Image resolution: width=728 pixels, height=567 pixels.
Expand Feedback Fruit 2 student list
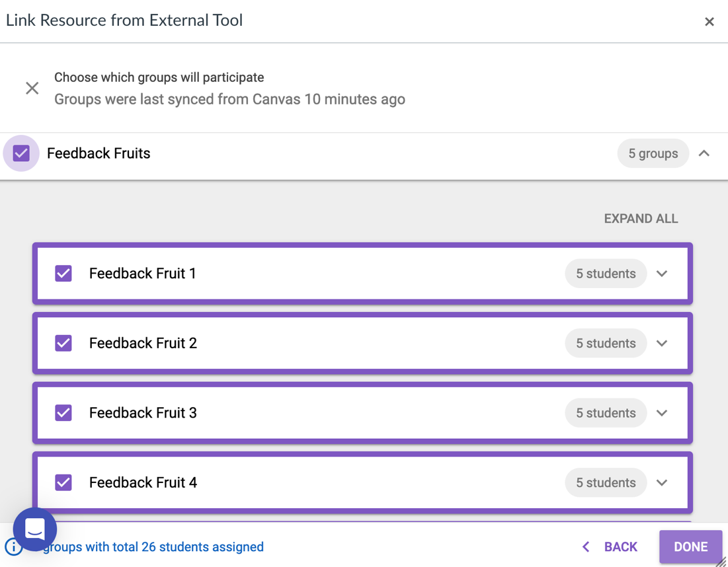pos(662,343)
